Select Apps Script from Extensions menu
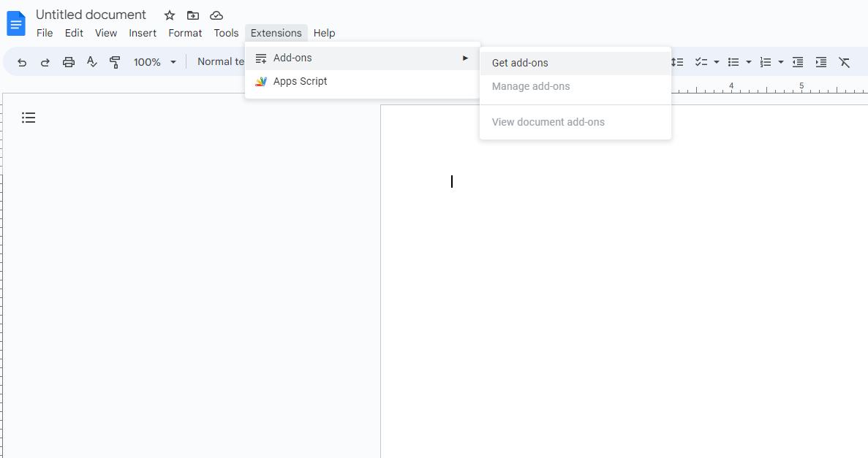868x458 pixels. tap(299, 81)
